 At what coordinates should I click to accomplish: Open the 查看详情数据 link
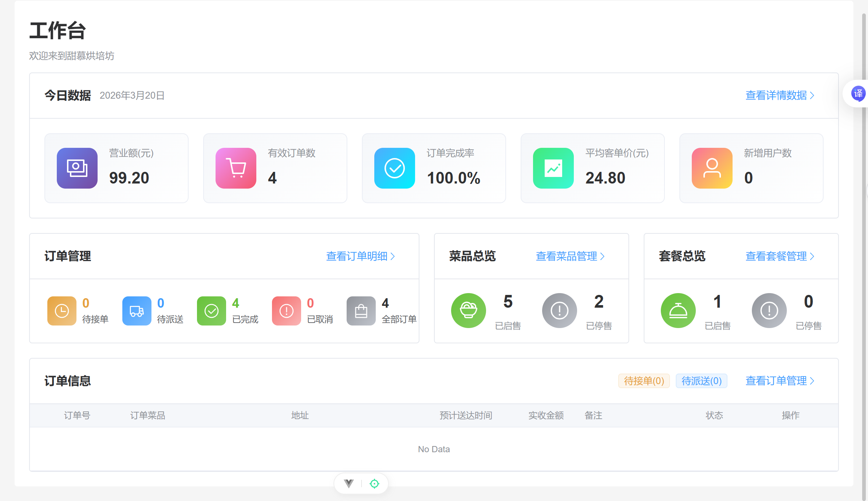pyautogui.click(x=780, y=95)
